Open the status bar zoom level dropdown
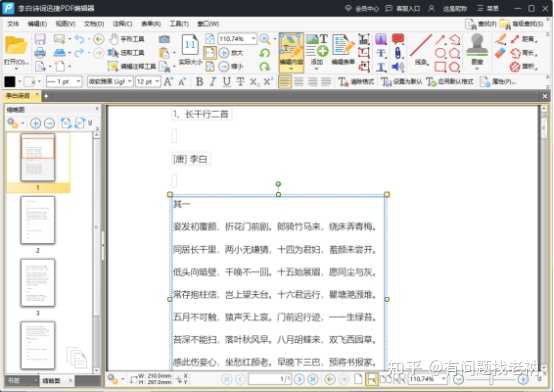The width and height of the screenshot is (554, 392). pos(444,379)
